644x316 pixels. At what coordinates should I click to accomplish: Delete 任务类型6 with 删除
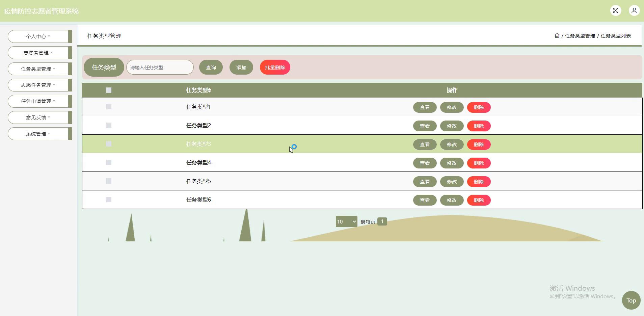coord(479,200)
